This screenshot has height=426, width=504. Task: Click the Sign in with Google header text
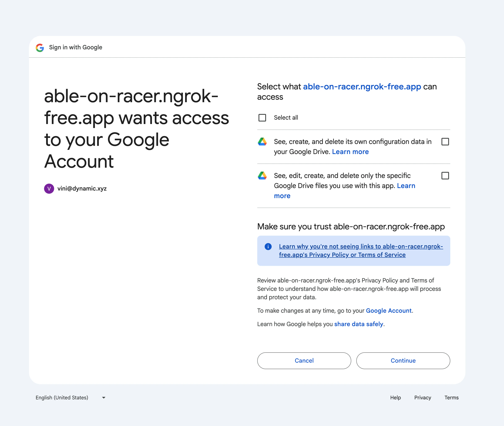point(76,47)
